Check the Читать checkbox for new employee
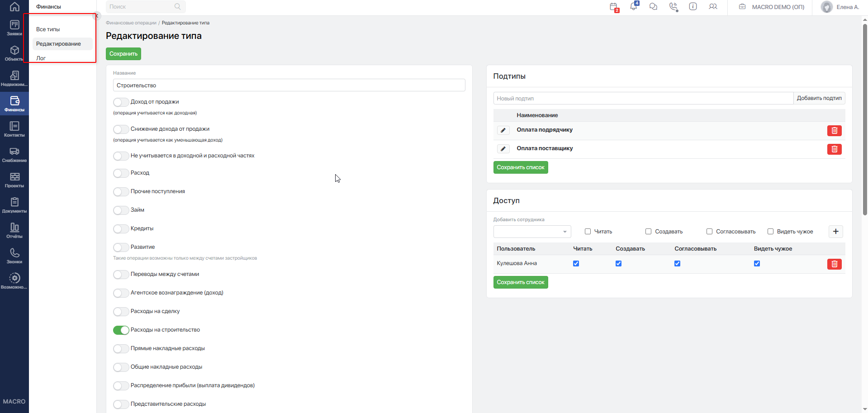 pyautogui.click(x=588, y=232)
